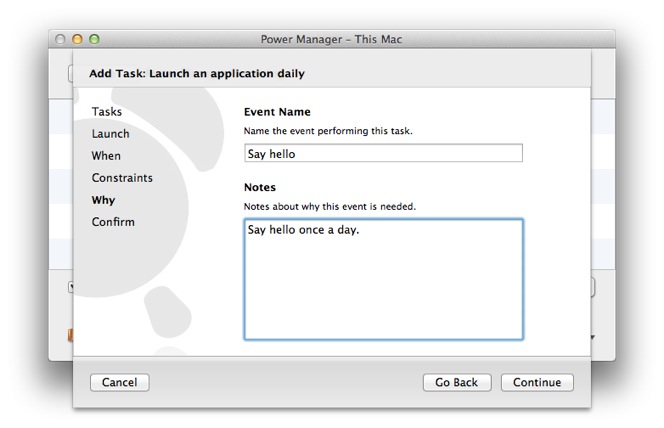The height and width of the screenshot is (428, 664).
Task: Select the Tasks step in the sidebar
Action: 107,112
